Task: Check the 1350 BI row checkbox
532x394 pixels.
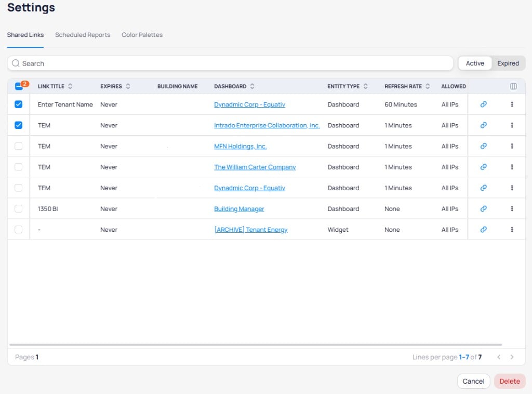Action: (x=19, y=209)
